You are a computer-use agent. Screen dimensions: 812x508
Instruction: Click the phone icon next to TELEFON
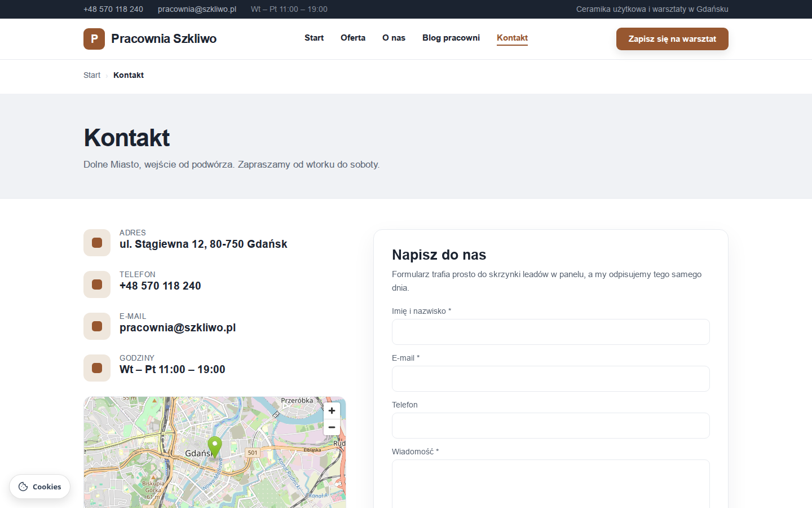97,284
